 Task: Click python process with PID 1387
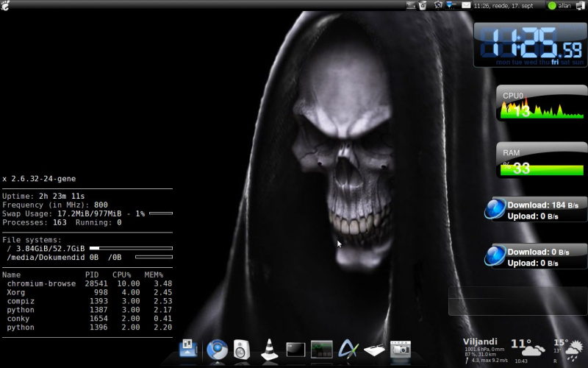tap(89, 310)
